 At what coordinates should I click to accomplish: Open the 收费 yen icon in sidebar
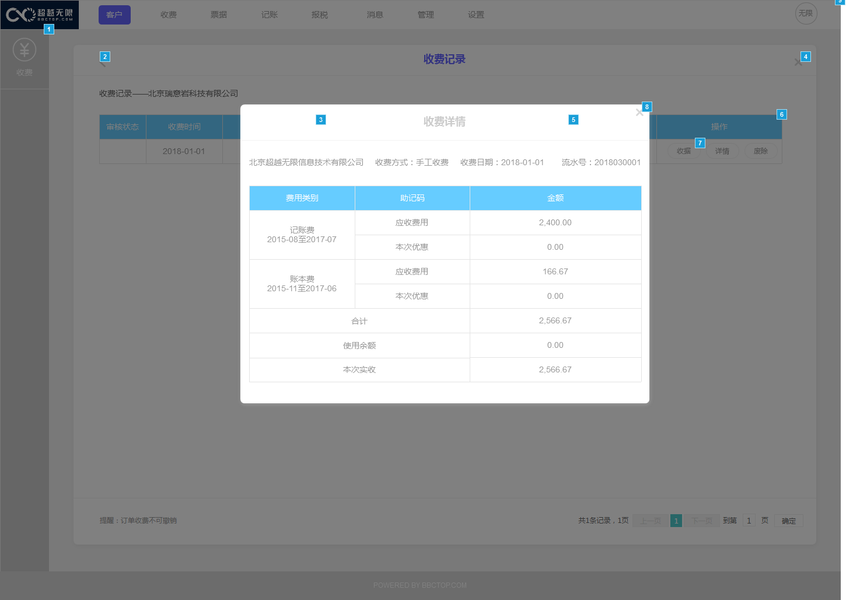pos(24,50)
